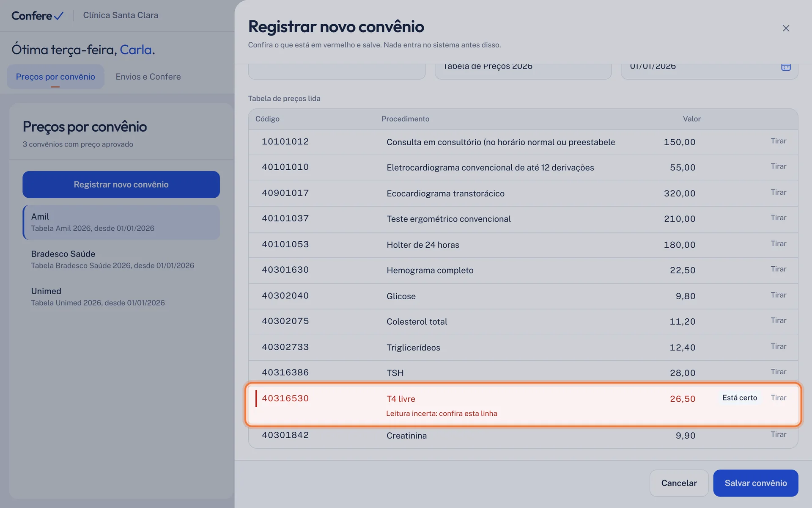Click the Consulta em consultório procedure cell
The height and width of the screenshot is (508, 812).
click(x=501, y=142)
